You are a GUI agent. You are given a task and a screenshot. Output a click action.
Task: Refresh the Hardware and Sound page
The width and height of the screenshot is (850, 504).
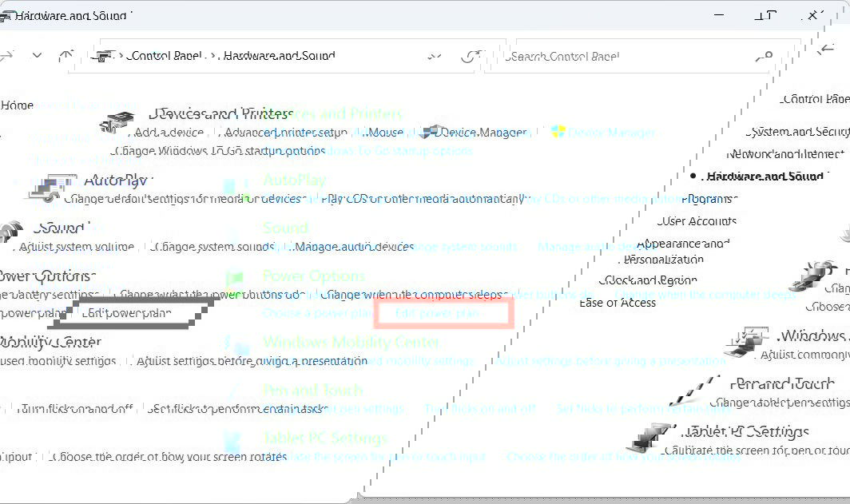click(x=470, y=56)
